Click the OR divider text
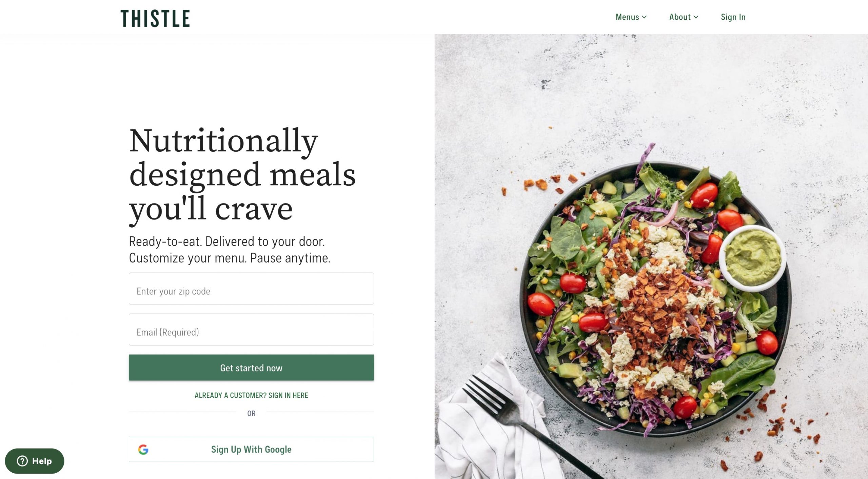 point(251,413)
